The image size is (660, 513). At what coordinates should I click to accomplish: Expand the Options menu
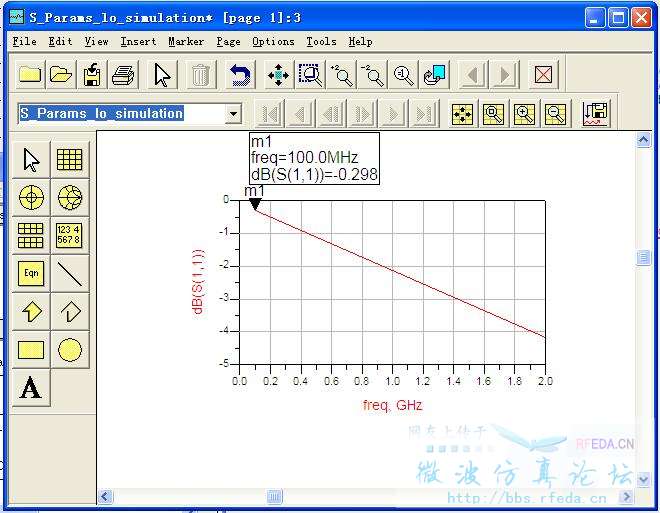273,41
